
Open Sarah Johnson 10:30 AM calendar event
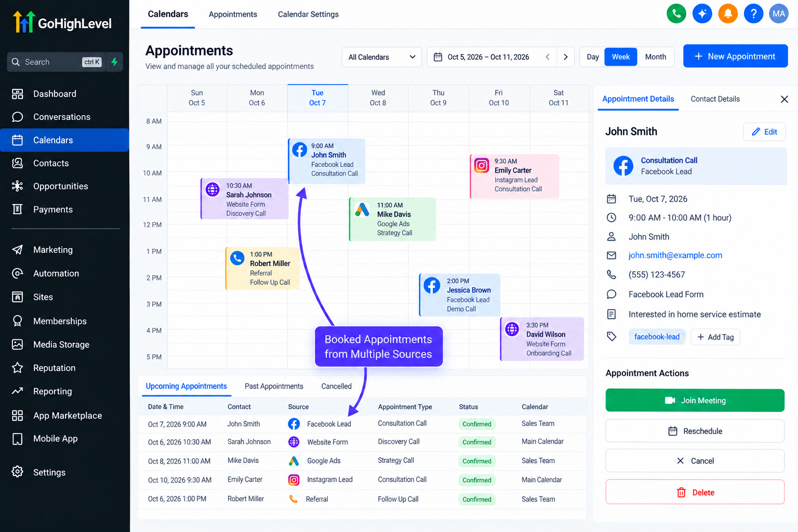click(244, 199)
